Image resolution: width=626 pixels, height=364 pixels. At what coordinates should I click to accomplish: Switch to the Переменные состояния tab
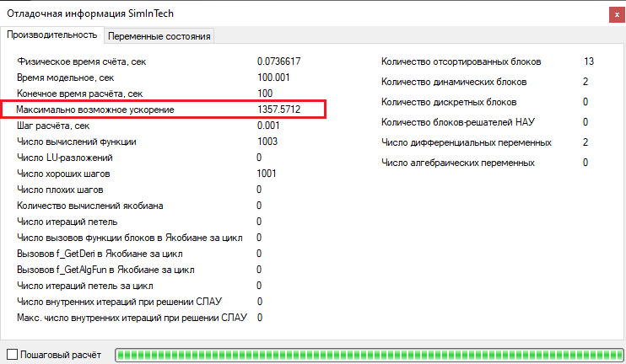tap(159, 35)
